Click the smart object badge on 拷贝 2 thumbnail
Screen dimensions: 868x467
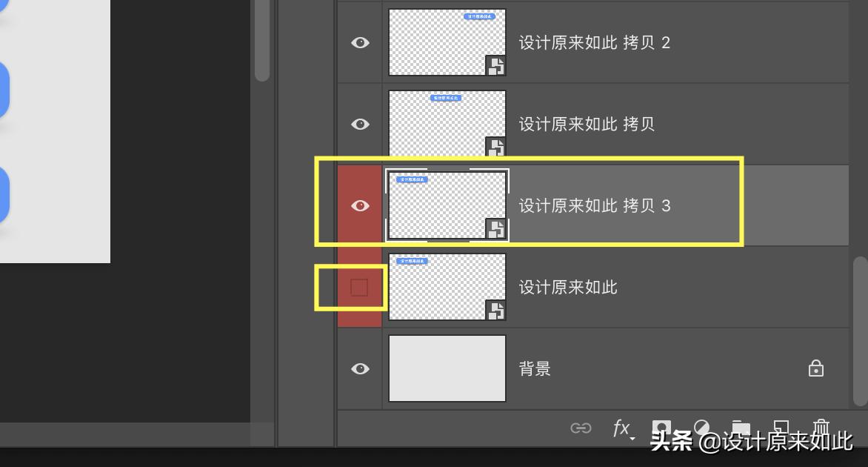495,66
